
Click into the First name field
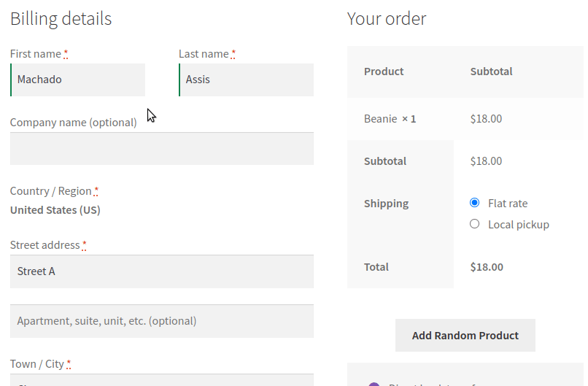[78, 80]
